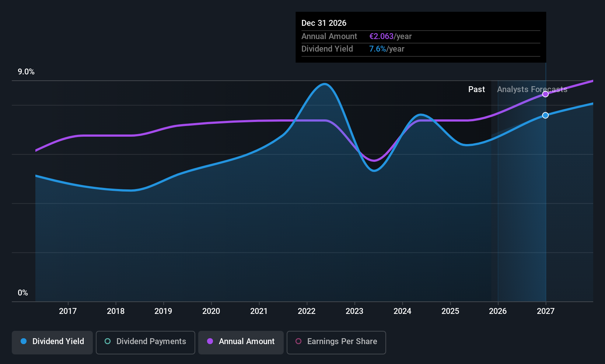The image size is (605, 364).
Task: Enable the Dividend Payments series
Action: [x=146, y=342]
